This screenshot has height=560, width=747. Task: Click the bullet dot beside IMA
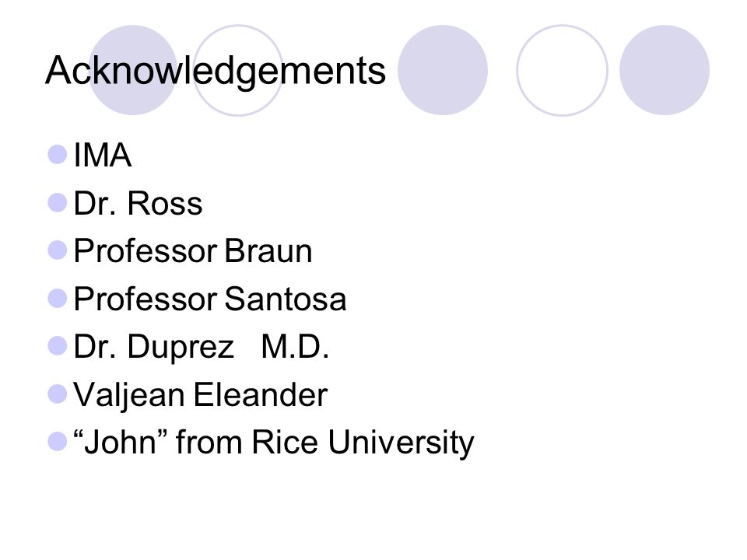point(58,155)
